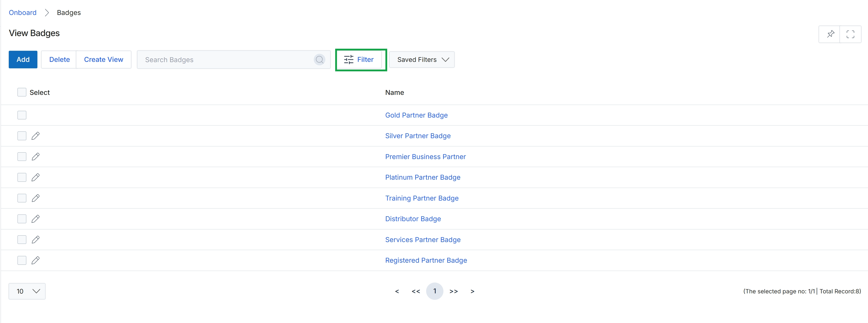
Task: Edit the Premier Business Partner row
Action: click(x=35, y=157)
